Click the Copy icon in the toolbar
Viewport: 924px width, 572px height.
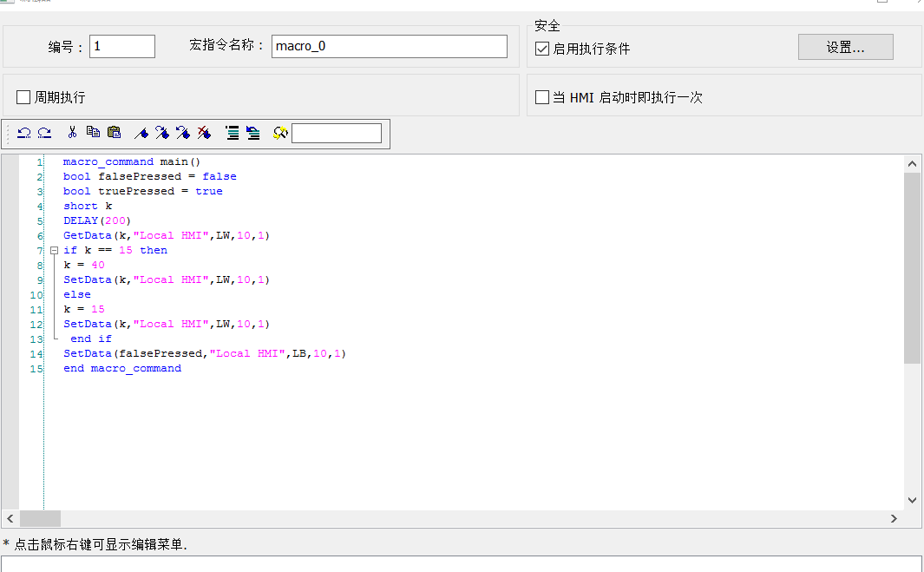pos(93,133)
